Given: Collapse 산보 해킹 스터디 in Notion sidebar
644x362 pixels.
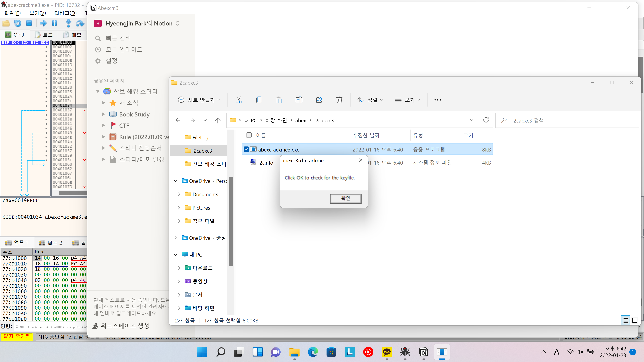Looking at the screenshot, I should (x=98, y=91).
